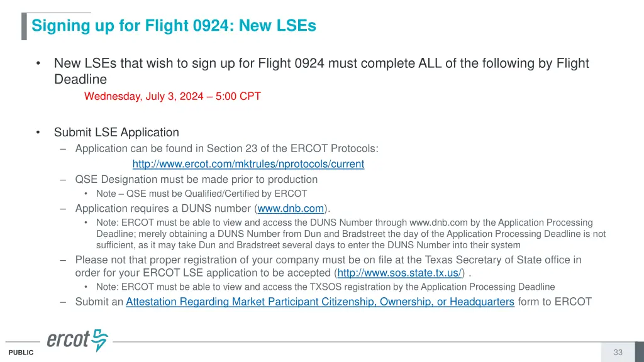This screenshot has width=644, height=362.
Task: Select the 'Submit LSE Application' bullet
Action: click(x=116, y=133)
